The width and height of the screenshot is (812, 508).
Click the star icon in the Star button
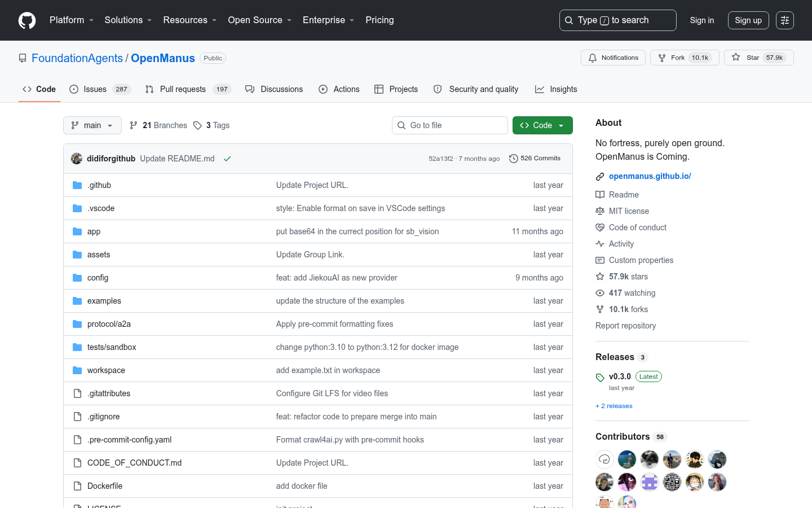(736, 57)
